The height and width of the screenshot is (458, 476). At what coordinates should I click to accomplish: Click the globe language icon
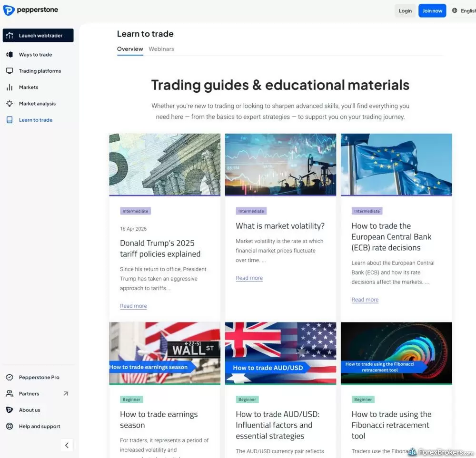(456, 10)
